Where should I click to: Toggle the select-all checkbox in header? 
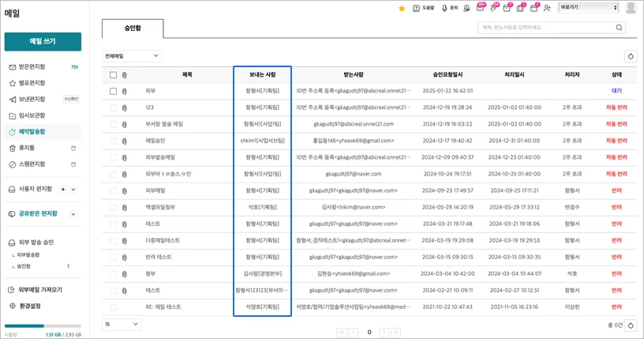(114, 75)
